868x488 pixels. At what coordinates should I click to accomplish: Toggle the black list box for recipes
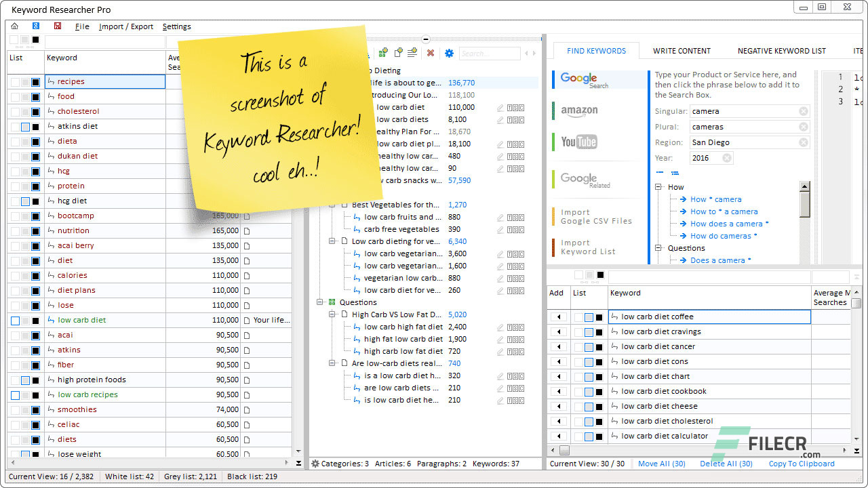click(x=36, y=81)
